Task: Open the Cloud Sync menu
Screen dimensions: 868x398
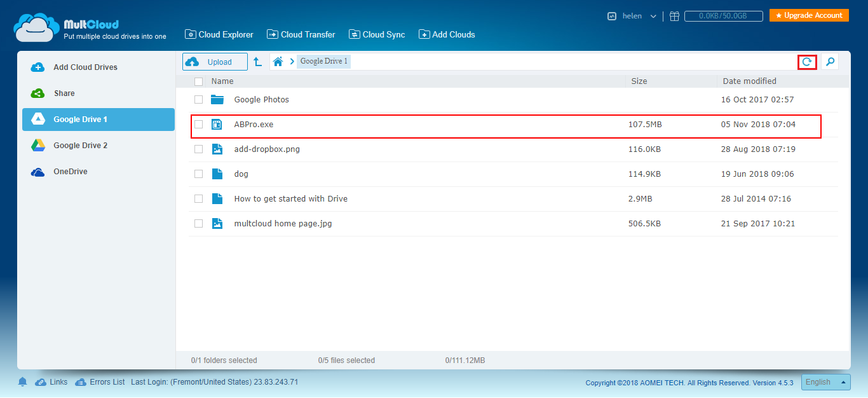Action: point(376,35)
